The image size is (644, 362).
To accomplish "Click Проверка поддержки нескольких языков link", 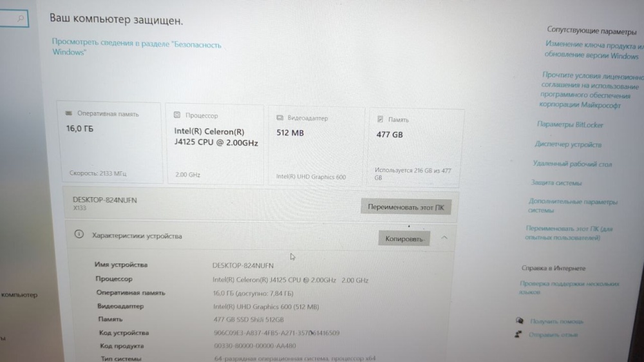I will [x=569, y=288].
